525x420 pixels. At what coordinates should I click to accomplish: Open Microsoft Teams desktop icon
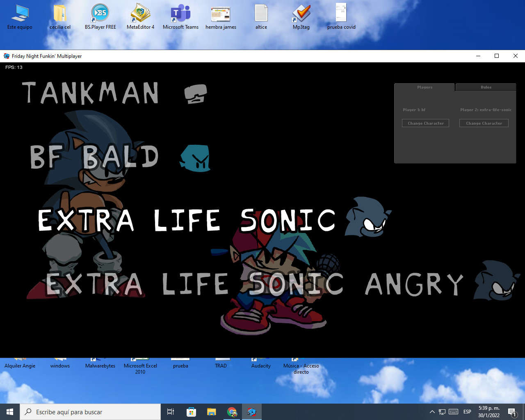180,12
